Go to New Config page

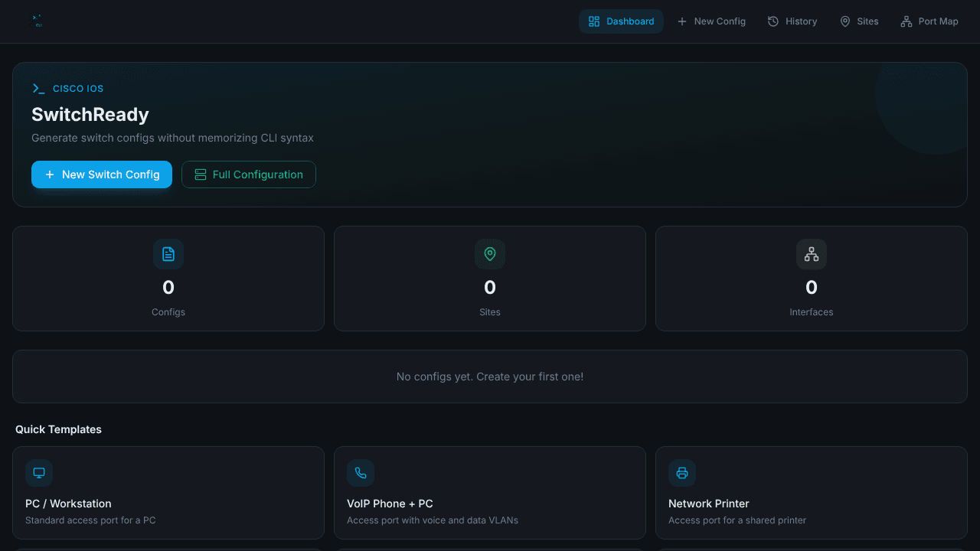[x=711, y=21]
